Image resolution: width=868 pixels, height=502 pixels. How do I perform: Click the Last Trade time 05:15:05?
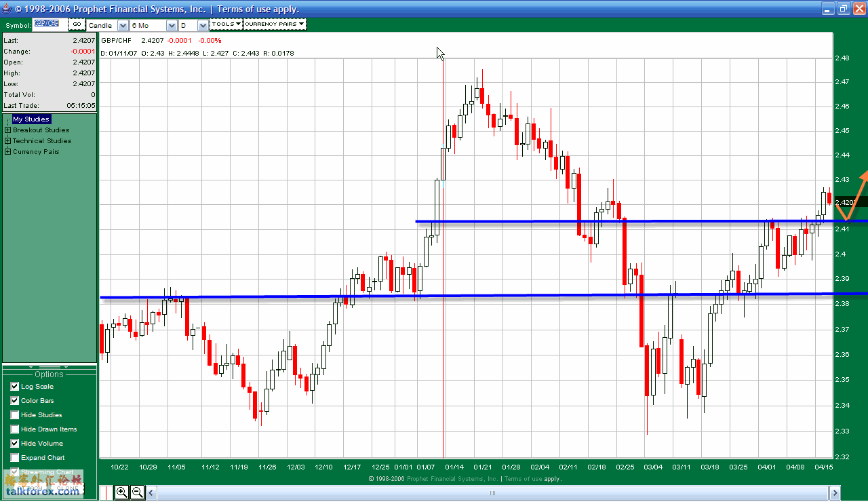81,106
